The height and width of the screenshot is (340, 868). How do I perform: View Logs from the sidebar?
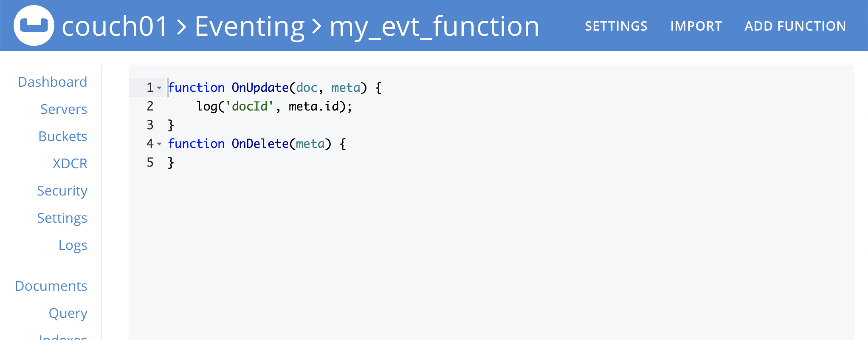73,245
